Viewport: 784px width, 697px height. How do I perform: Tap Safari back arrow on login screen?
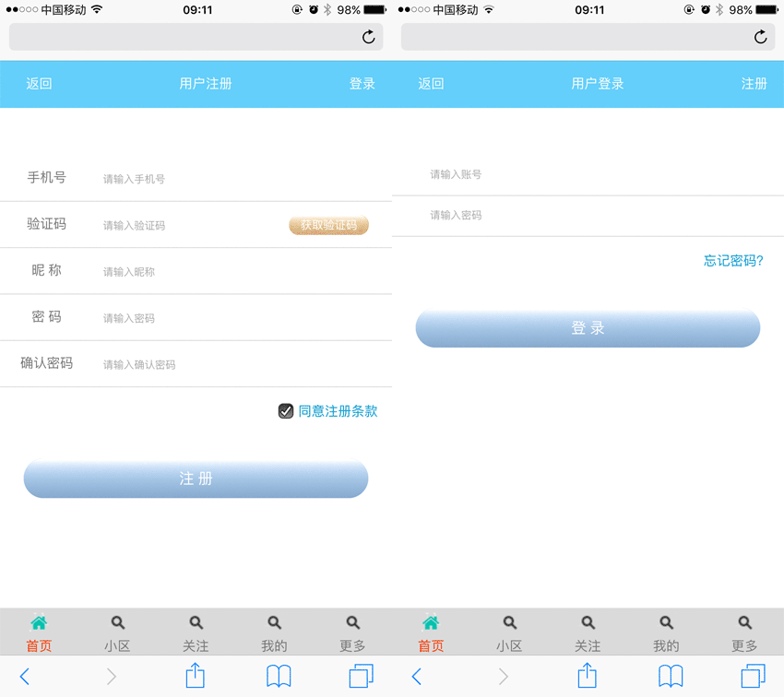click(416, 677)
